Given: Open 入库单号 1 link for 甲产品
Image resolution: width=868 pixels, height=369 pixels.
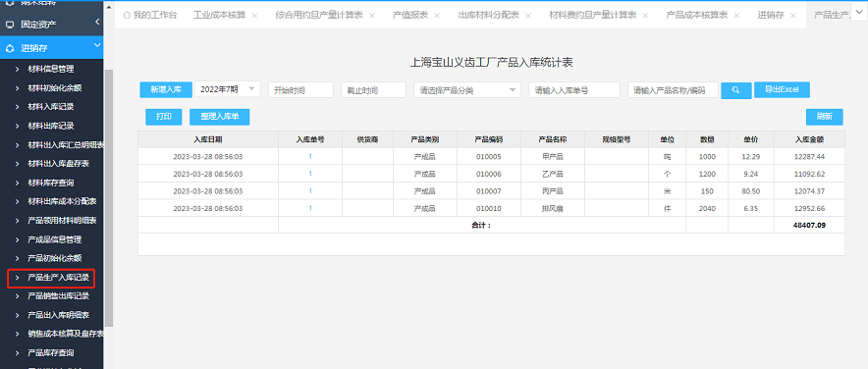Looking at the screenshot, I should coord(310,157).
